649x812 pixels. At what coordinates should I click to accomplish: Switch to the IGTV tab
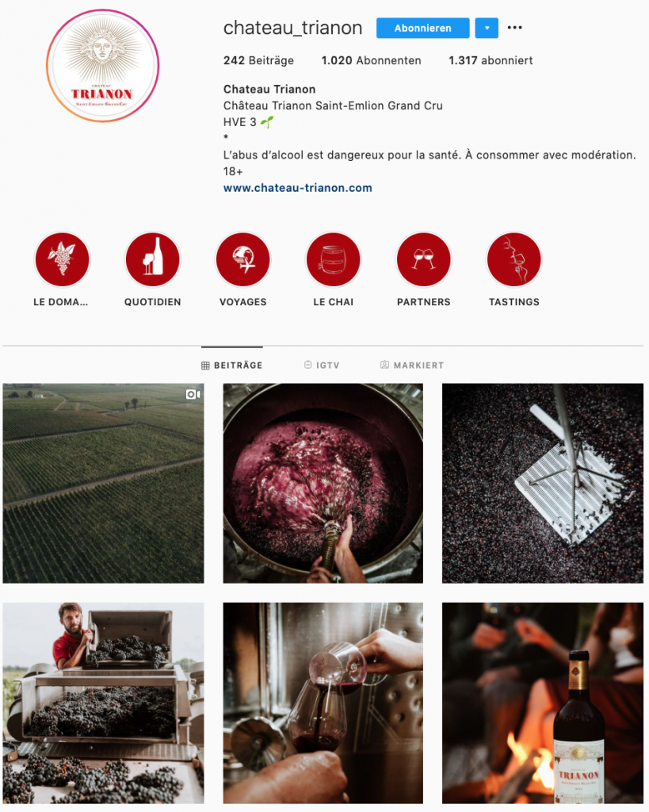(x=322, y=365)
